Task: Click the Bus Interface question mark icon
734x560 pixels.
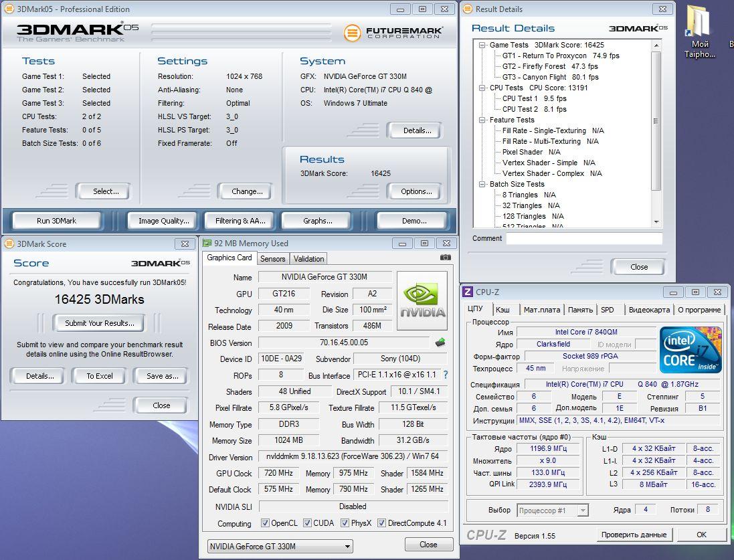Action: click(x=446, y=375)
